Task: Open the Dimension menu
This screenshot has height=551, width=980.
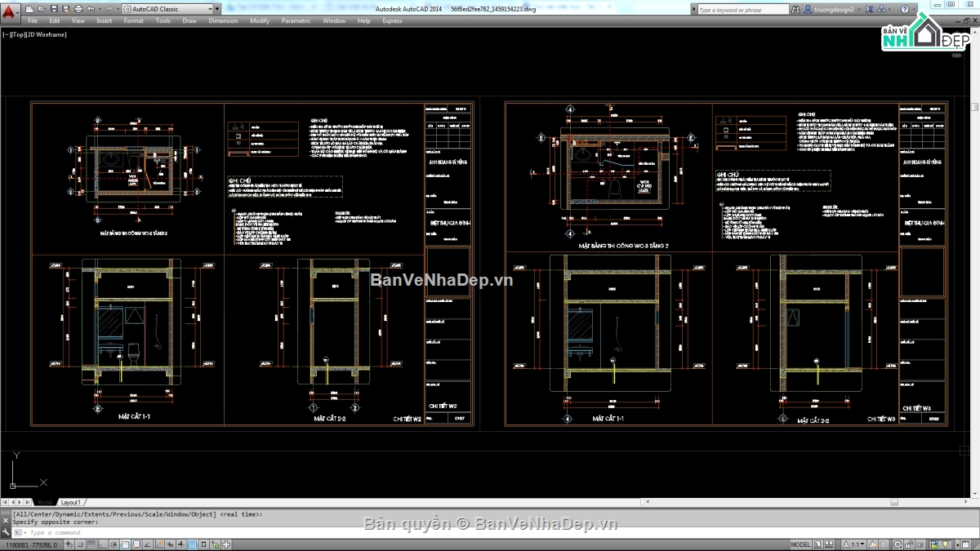Action: (x=223, y=20)
